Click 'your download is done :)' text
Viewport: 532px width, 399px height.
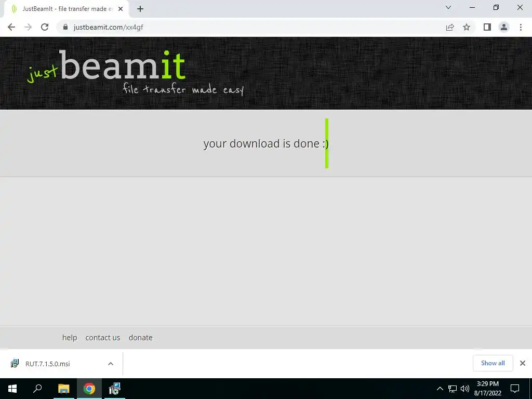pyautogui.click(x=266, y=143)
